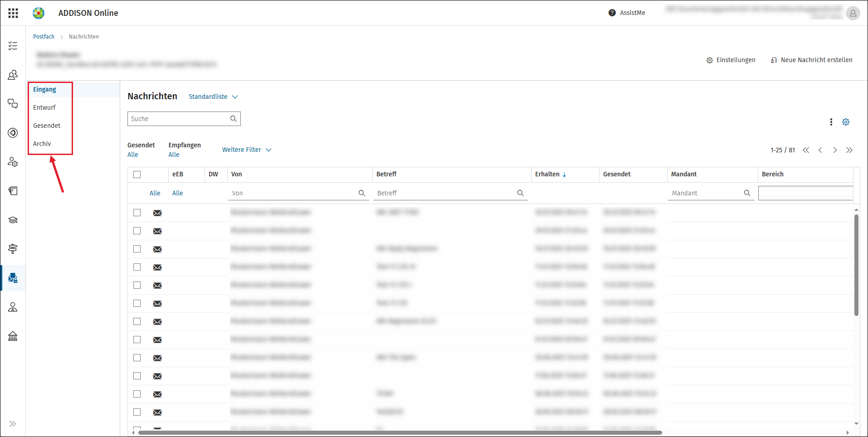Image resolution: width=868 pixels, height=437 pixels.
Task: Click Neue Nachricht erstellen
Action: click(x=812, y=60)
